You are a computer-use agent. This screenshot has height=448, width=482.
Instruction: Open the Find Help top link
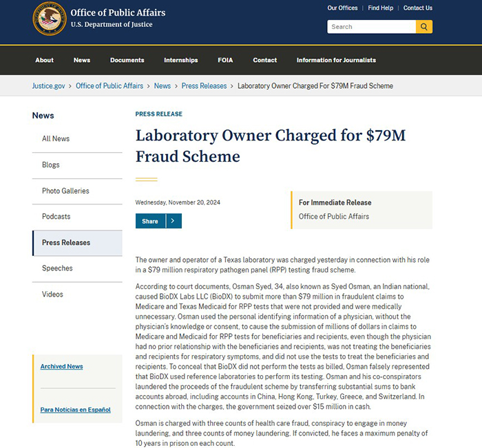(381, 8)
